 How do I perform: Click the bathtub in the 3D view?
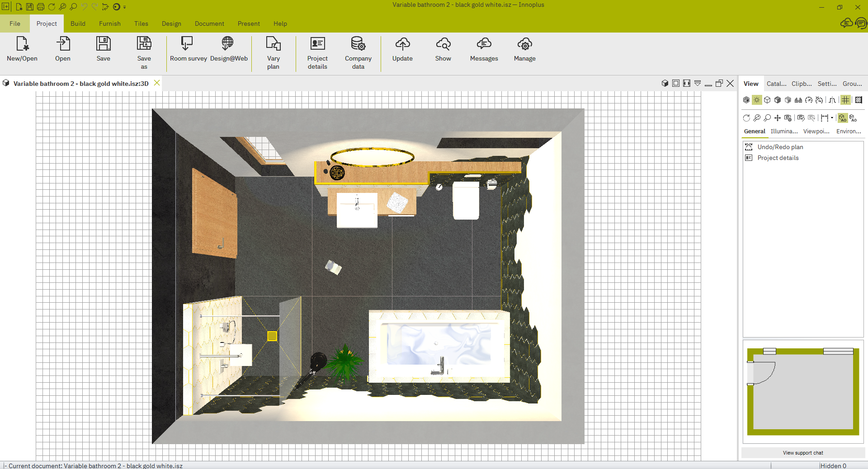tap(439, 347)
